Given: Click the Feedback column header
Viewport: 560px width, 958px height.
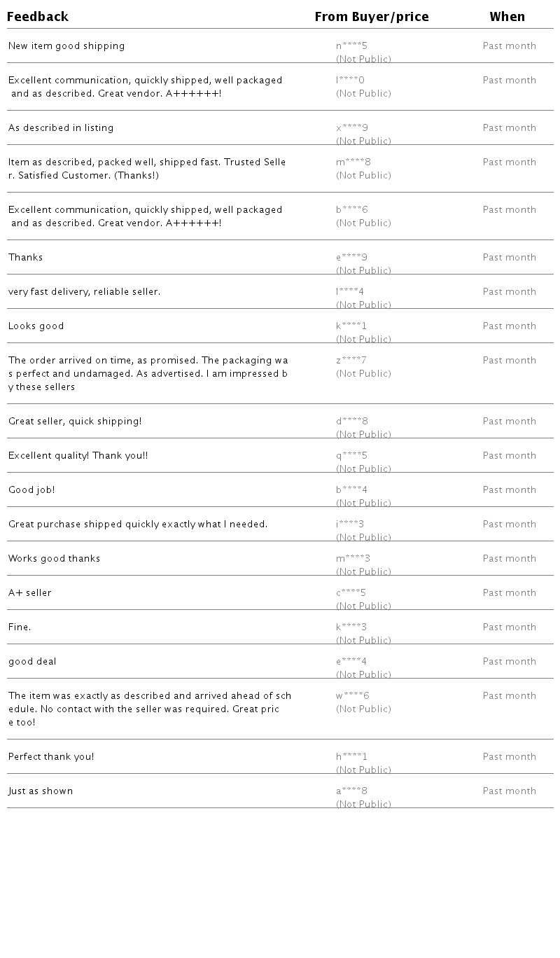Looking at the screenshot, I should click(x=38, y=17).
